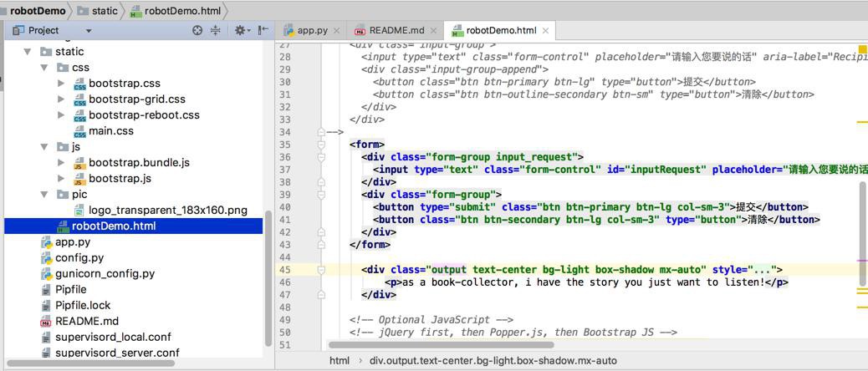This screenshot has width=868, height=371.
Task: Expand the bootstrap-grid.css node arrow
Action: pyautogui.click(x=61, y=99)
